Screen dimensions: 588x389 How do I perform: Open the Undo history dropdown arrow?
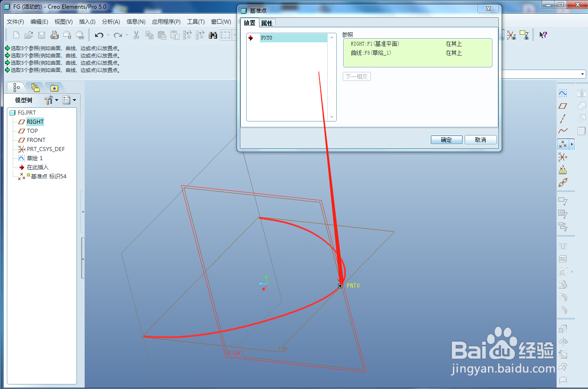108,35
